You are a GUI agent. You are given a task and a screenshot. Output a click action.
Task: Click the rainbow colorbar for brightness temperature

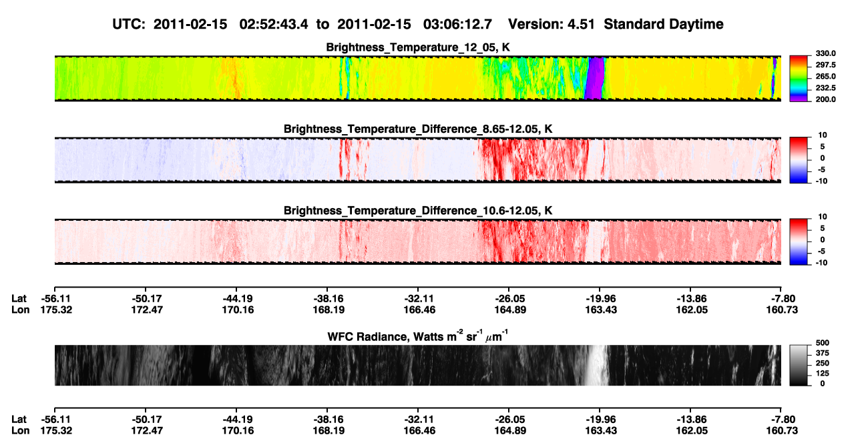tap(799, 78)
